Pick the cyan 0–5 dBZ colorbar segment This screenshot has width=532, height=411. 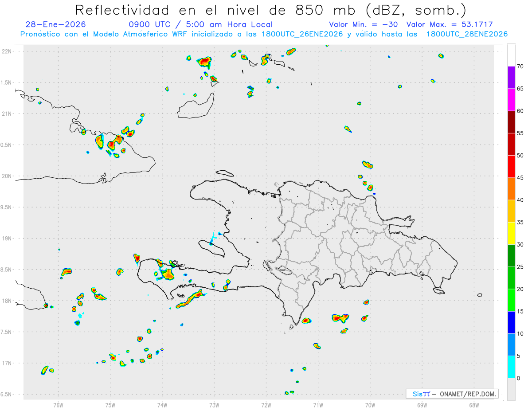pos(511,367)
